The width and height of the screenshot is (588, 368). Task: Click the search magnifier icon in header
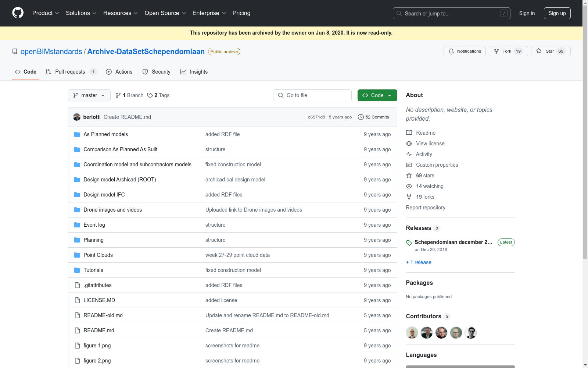click(x=399, y=13)
